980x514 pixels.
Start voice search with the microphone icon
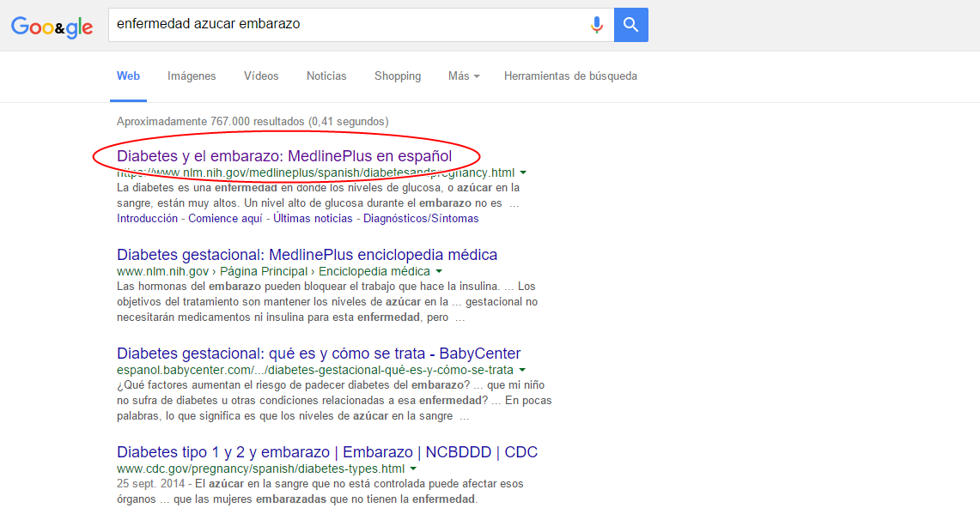(x=597, y=25)
